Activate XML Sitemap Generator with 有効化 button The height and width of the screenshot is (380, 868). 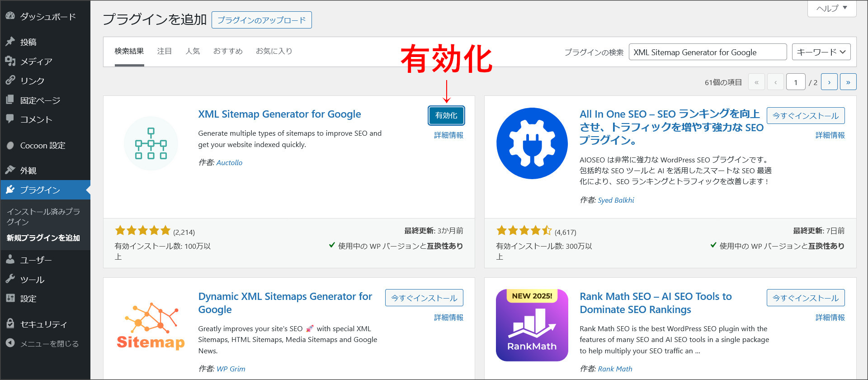coord(446,115)
